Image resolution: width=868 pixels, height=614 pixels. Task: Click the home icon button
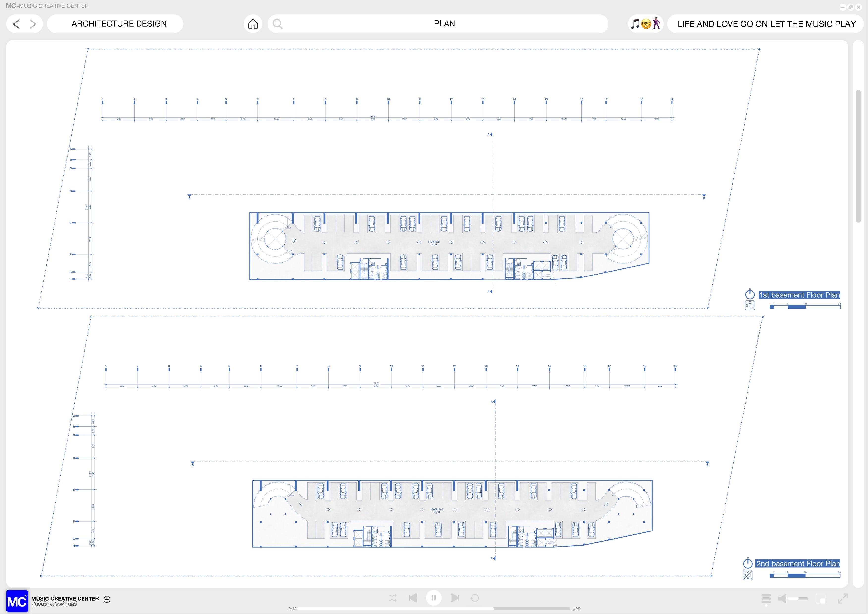tap(253, 24)
